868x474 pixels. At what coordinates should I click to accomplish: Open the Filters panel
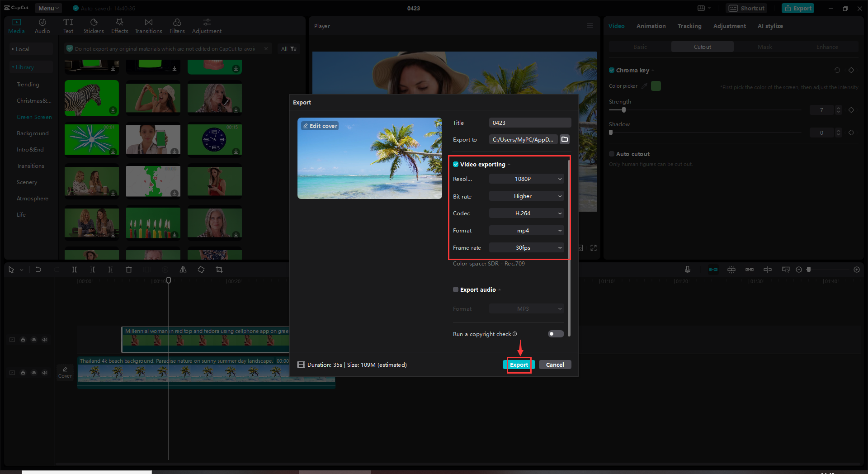(177, 25)
